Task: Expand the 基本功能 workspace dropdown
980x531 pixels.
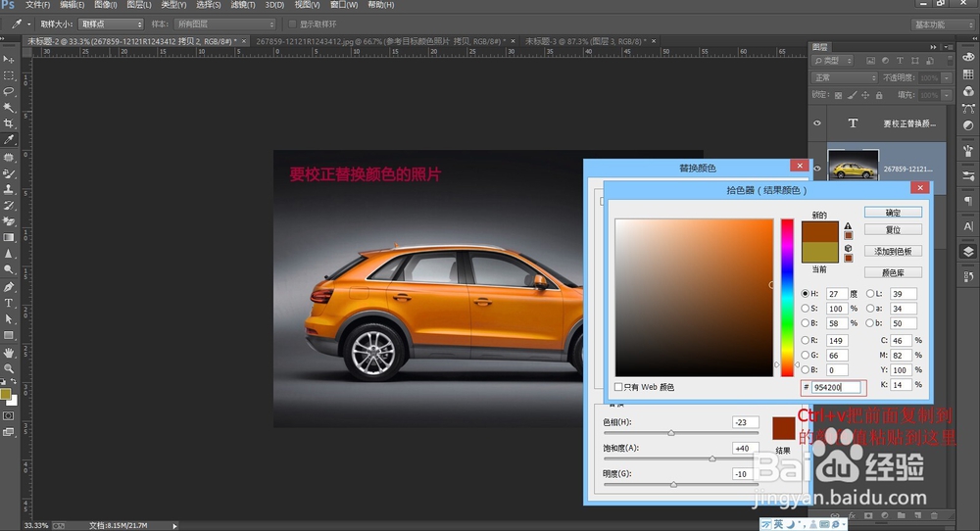Action: (x=943, y=24)
